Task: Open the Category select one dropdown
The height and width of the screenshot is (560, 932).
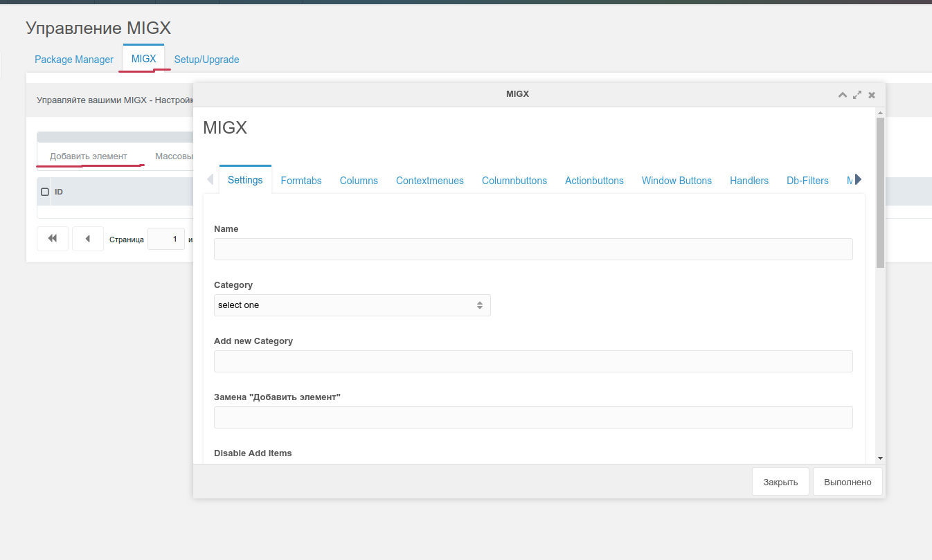Action: [x=352, y=305]
